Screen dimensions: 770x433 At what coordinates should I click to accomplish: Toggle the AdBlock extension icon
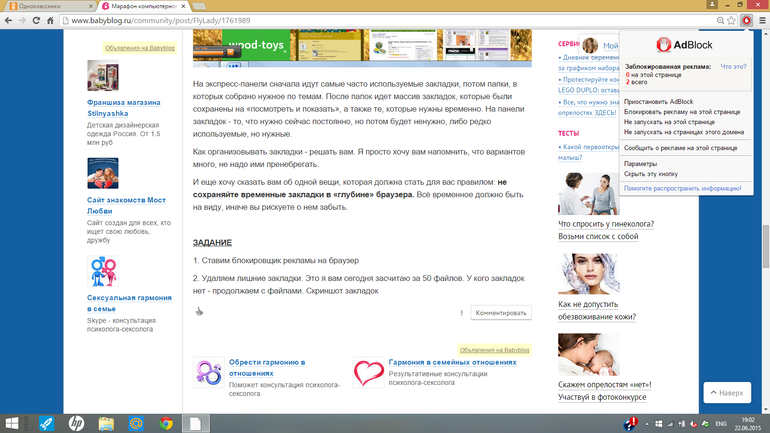746,20
